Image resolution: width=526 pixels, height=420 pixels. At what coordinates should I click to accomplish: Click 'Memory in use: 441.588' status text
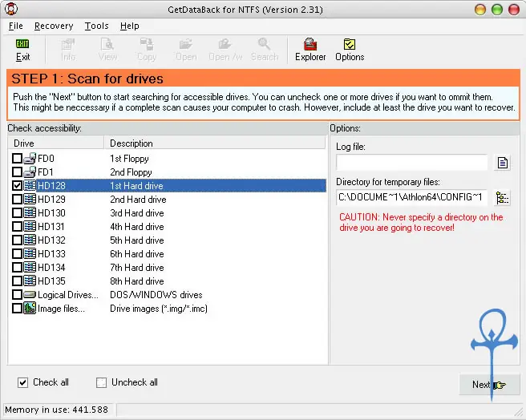tap(56, 410)
